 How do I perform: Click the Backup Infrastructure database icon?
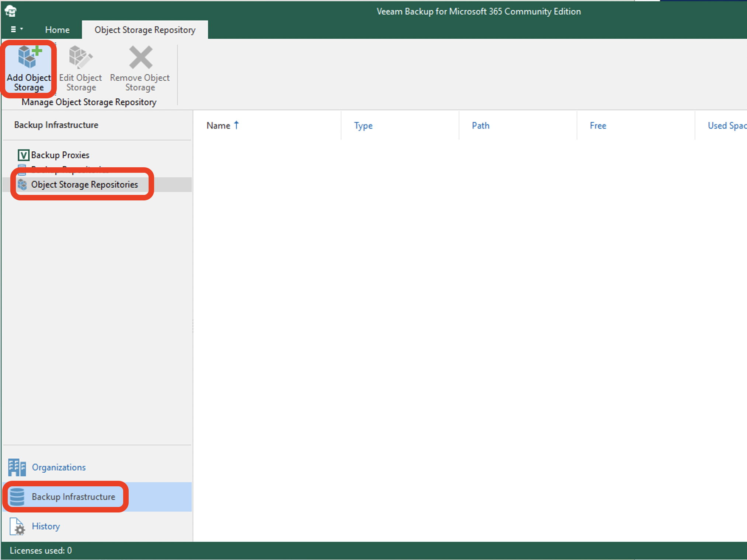17,497
